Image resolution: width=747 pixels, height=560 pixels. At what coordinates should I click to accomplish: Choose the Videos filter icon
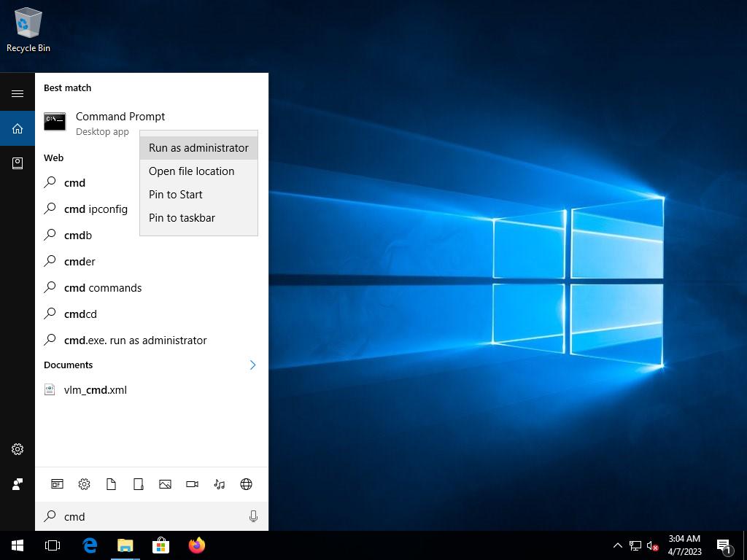point(192,484)
